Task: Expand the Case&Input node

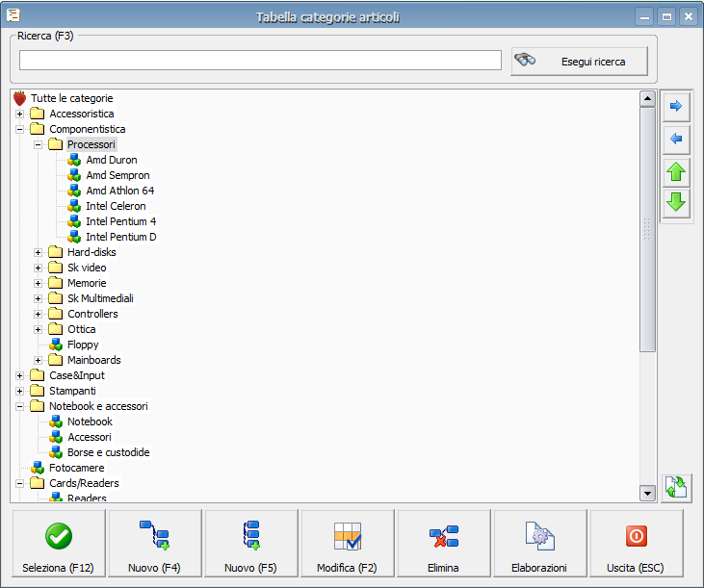Action: pyautogui.click(x=20, y=375)
